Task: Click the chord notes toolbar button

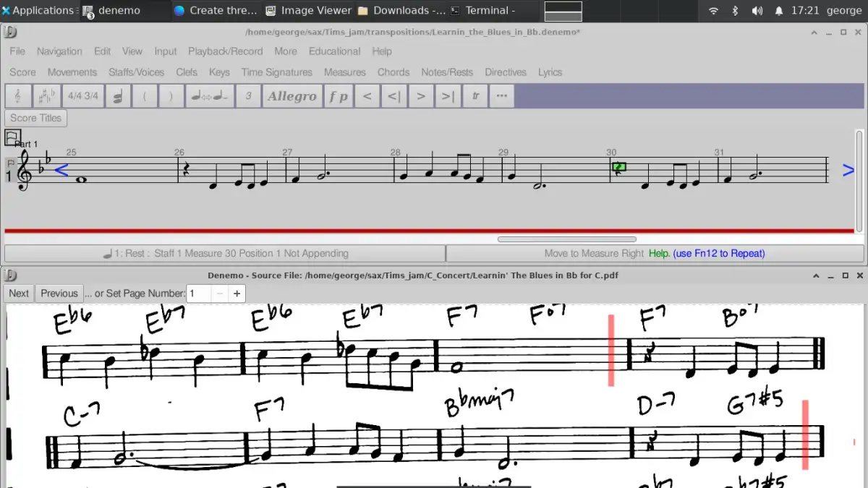Action: (x=117, y=96)
